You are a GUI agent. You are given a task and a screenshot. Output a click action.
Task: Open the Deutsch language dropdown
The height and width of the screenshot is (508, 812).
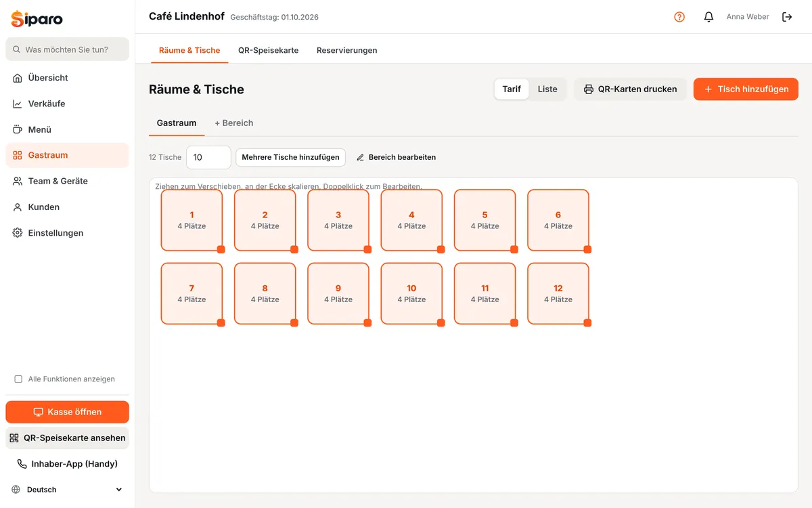tap(67, 490)
